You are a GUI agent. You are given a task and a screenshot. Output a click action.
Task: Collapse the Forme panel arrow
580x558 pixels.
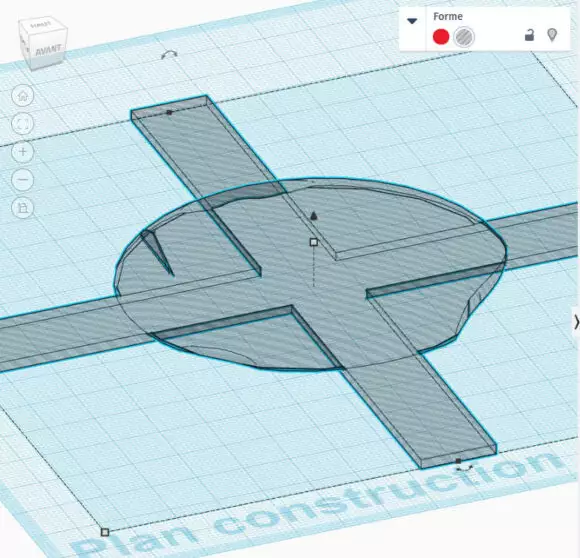tap(412, 21)
